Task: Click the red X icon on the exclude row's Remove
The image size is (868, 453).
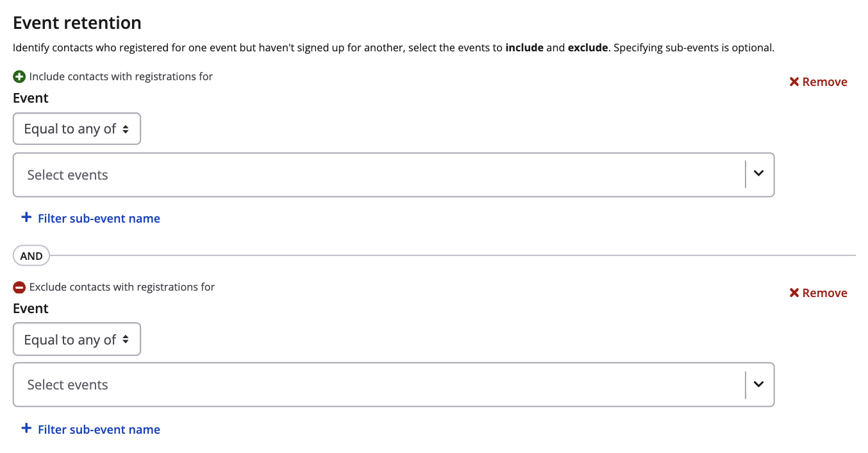Action: pyautogui.click(x=794, y=293)
